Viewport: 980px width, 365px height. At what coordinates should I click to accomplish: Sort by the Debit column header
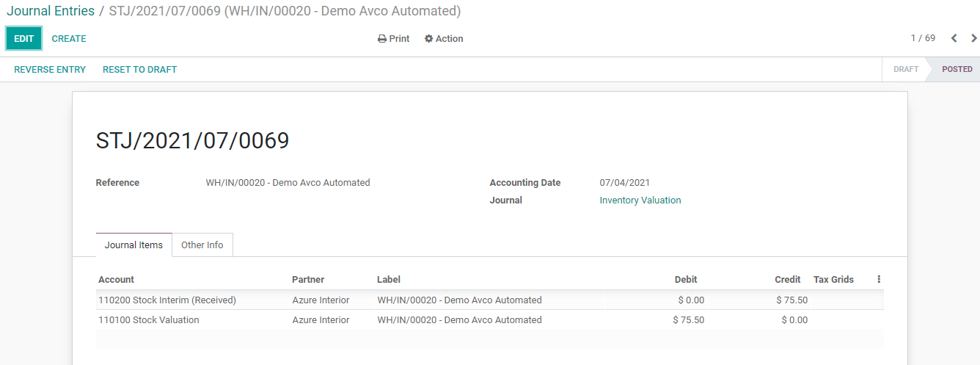coord(685,280)
